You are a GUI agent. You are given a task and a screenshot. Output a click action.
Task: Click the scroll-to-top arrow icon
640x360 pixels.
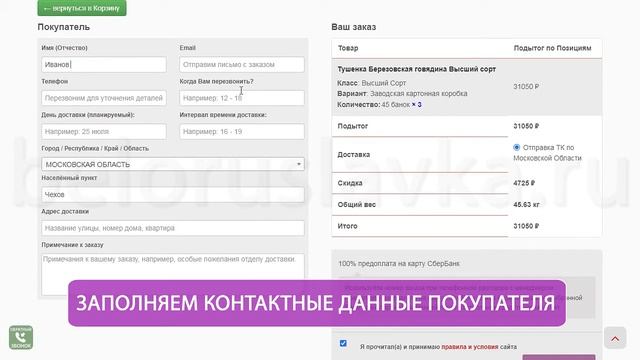615,338
